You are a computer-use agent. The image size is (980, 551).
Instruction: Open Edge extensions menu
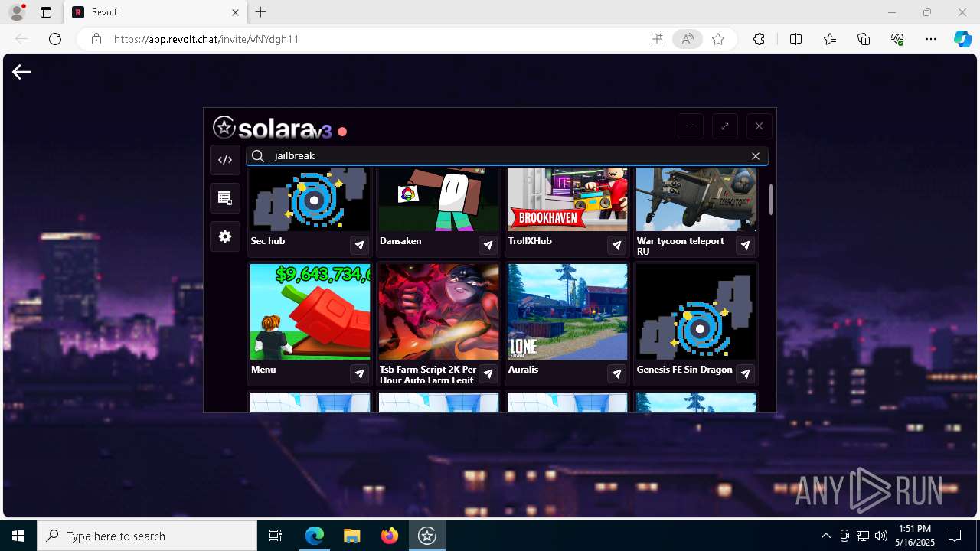tap(759, 39)
